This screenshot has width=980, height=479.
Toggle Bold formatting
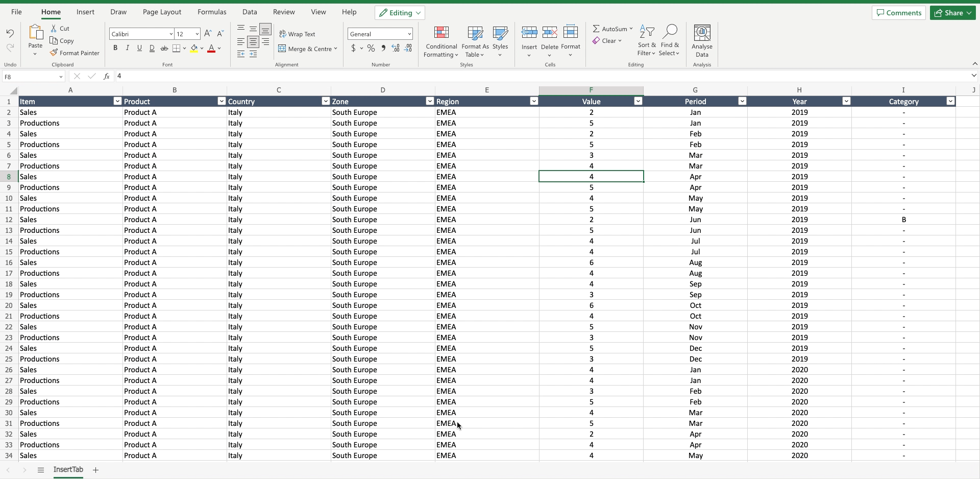point(115,49)
